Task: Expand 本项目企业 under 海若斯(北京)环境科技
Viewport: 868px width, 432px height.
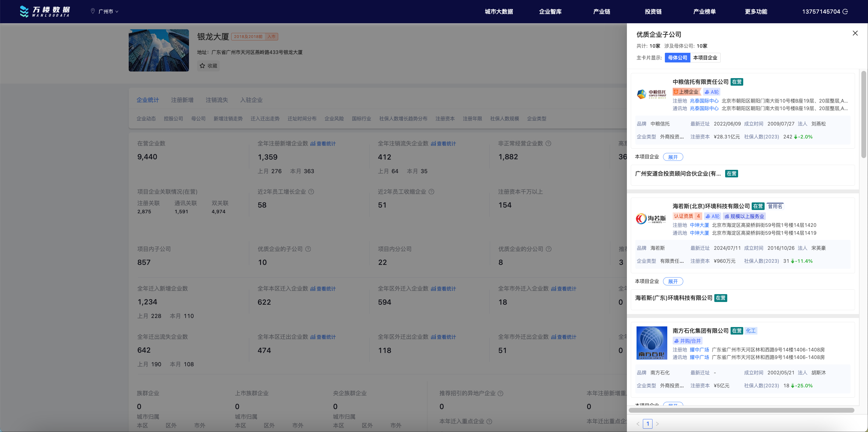Action: click(x=673, y=281)
